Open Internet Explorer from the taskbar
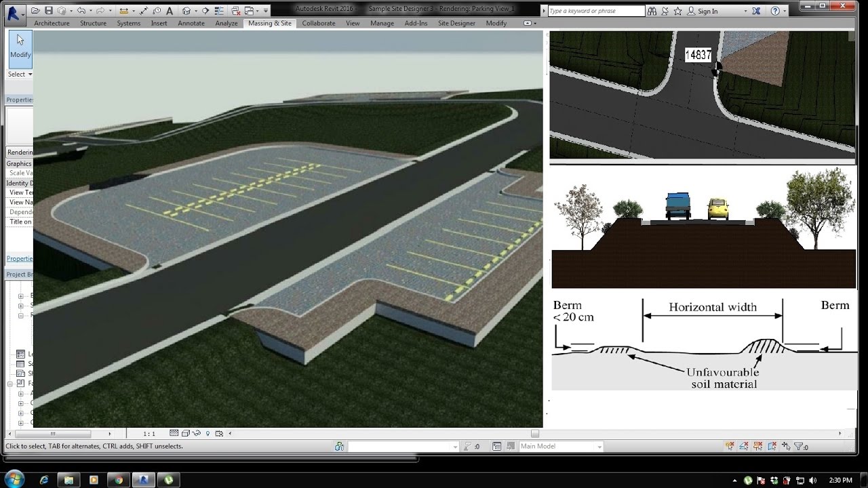Screen dimensions: 868x488 [44, 479]
